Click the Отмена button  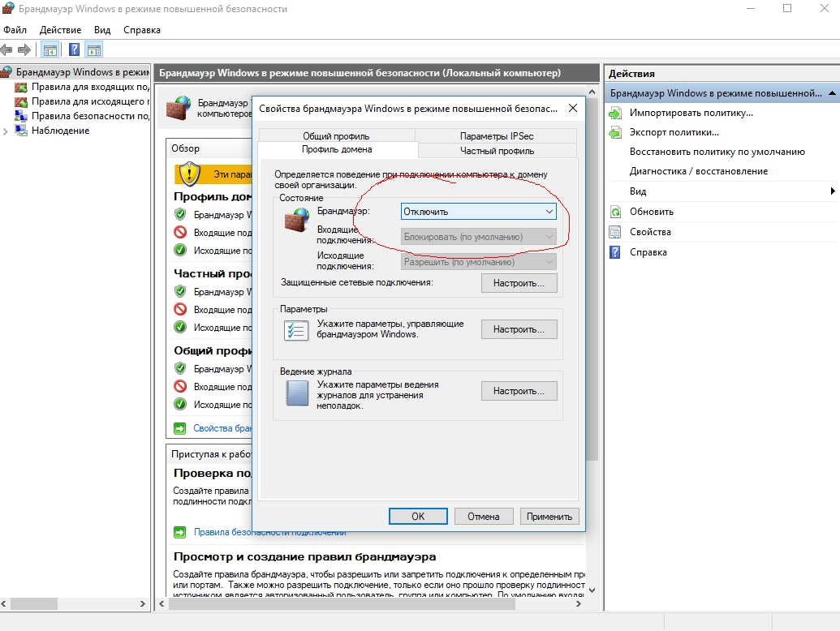(x=483, y=517)
